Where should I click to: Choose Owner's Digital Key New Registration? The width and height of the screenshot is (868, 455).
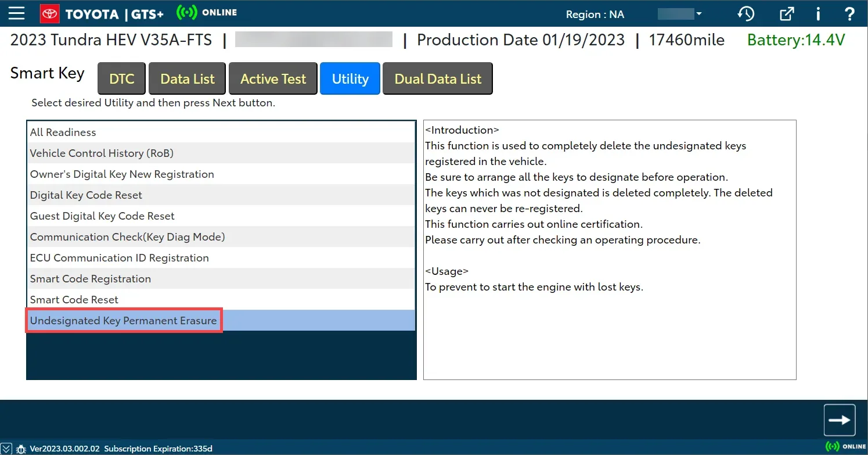click(x=221, y=174)
